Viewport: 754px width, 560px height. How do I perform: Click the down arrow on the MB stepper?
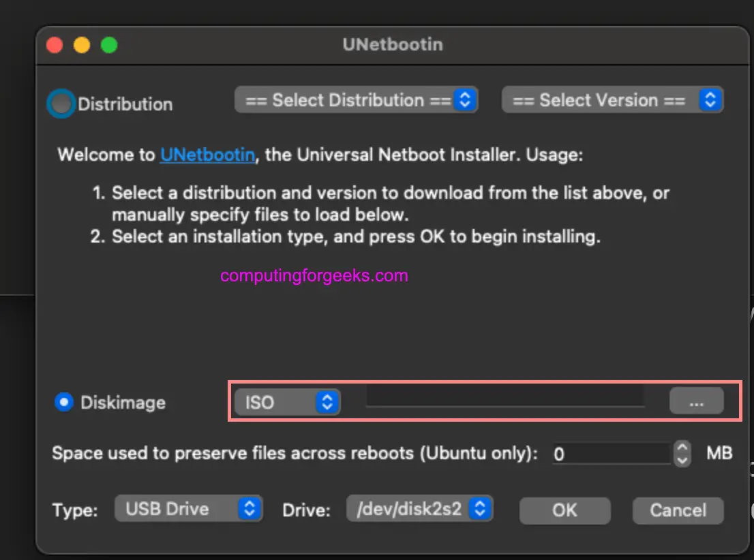[680, 459]
